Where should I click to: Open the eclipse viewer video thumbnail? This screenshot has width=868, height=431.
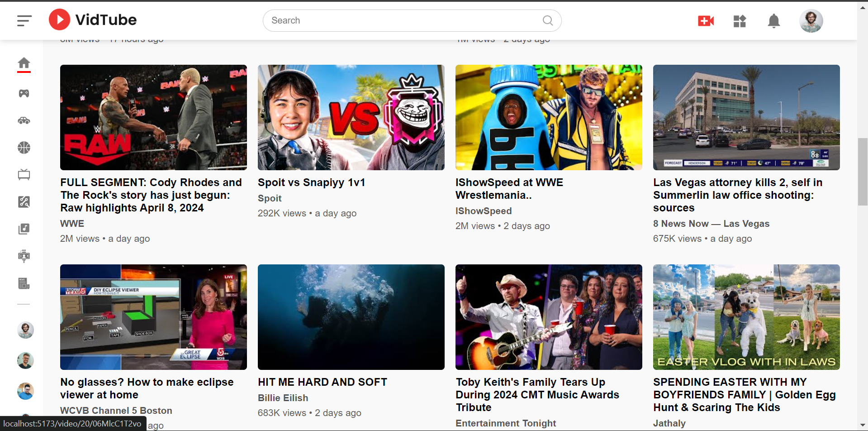coord(153,317)
